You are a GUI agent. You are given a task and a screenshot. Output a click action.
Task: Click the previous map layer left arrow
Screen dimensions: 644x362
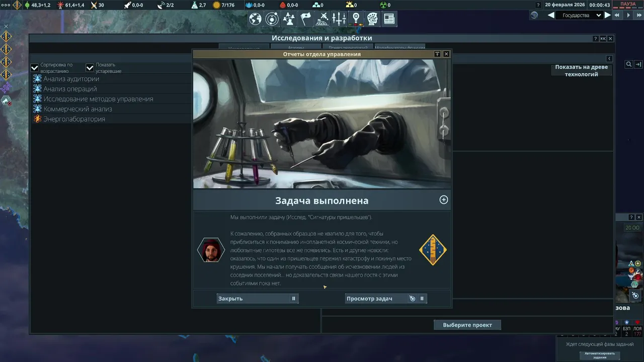point(551,15)
